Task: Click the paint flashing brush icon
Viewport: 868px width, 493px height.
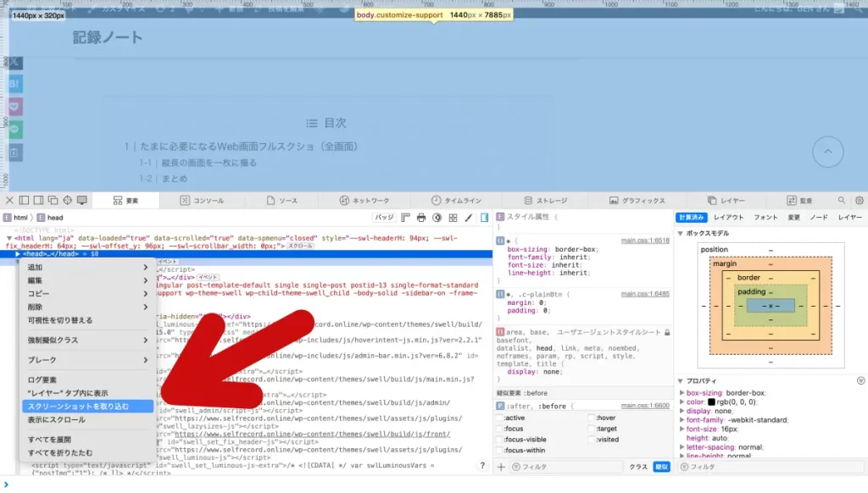Action: point(468,218)
